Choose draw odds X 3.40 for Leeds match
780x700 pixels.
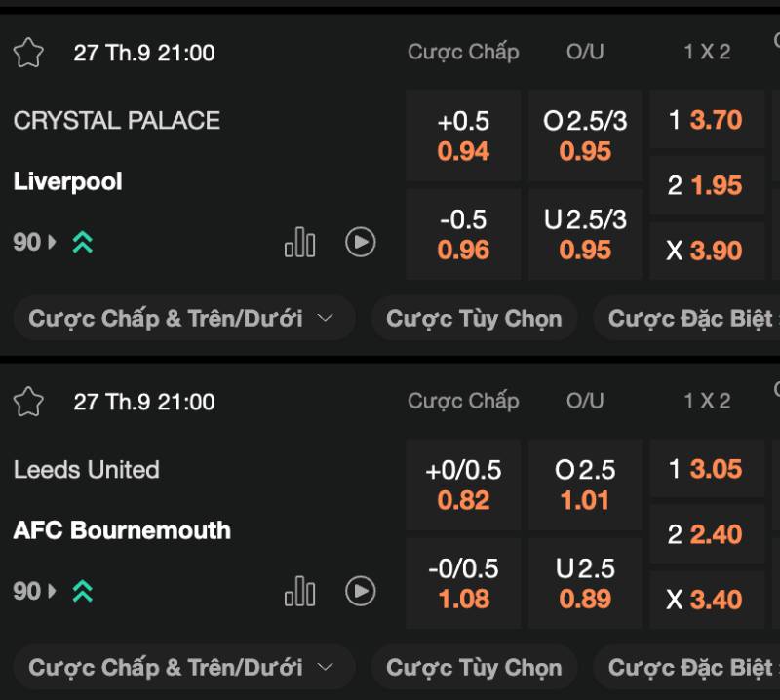pyautogui.click(x=706, y=600)
